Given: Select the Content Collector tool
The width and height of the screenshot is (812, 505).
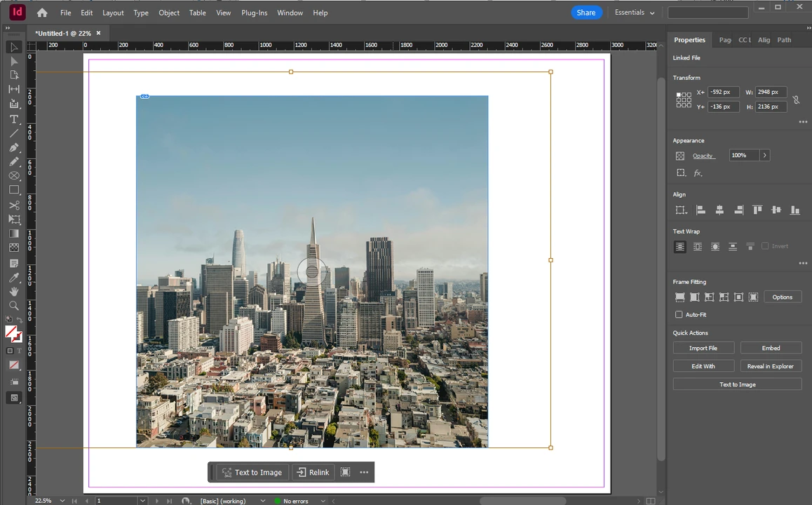Looking at the screenshot, I should coord(14,104).
